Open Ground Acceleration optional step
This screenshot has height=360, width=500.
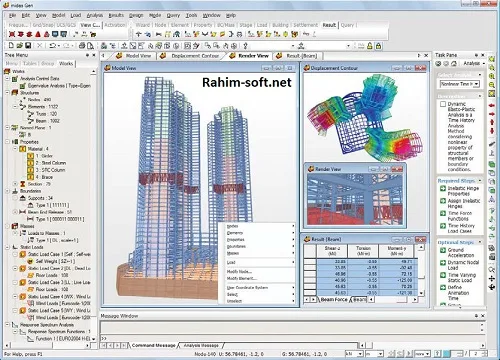(x=461, y=253)
